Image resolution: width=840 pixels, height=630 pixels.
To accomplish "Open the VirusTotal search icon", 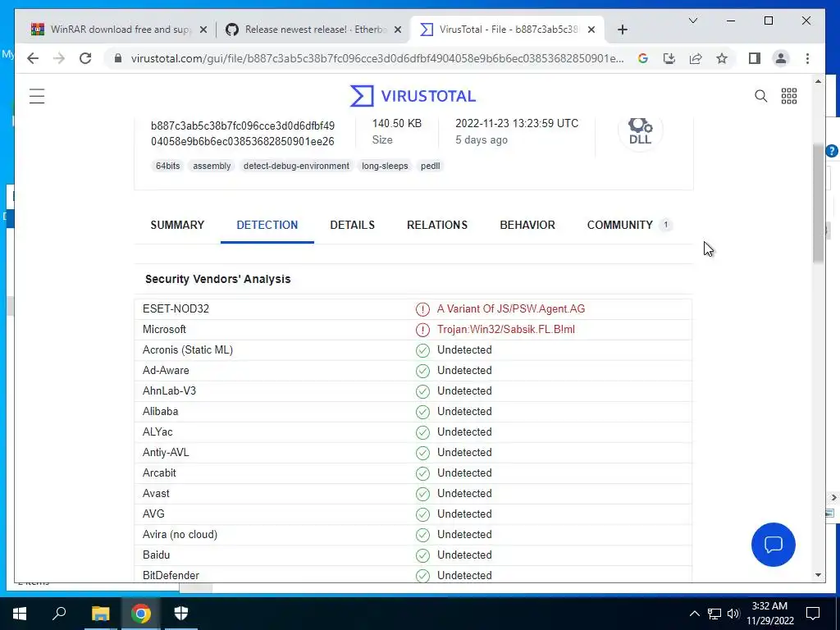I will pyautogui.click(x=760, y=97).
